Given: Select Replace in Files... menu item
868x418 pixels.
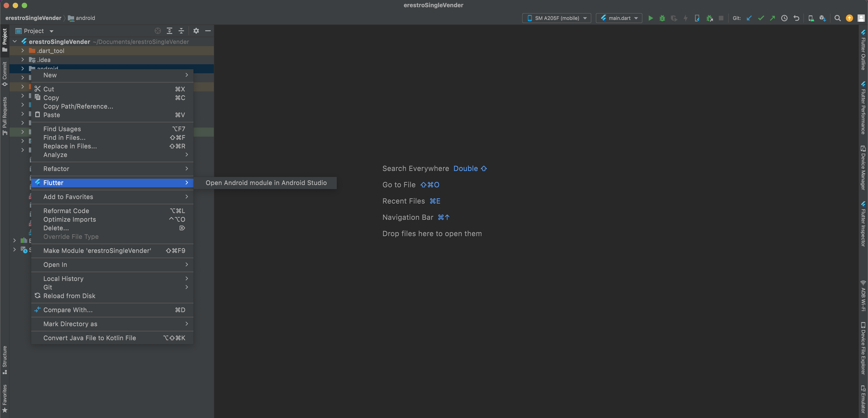Looking at the screenshot, I should click(112, 146).
